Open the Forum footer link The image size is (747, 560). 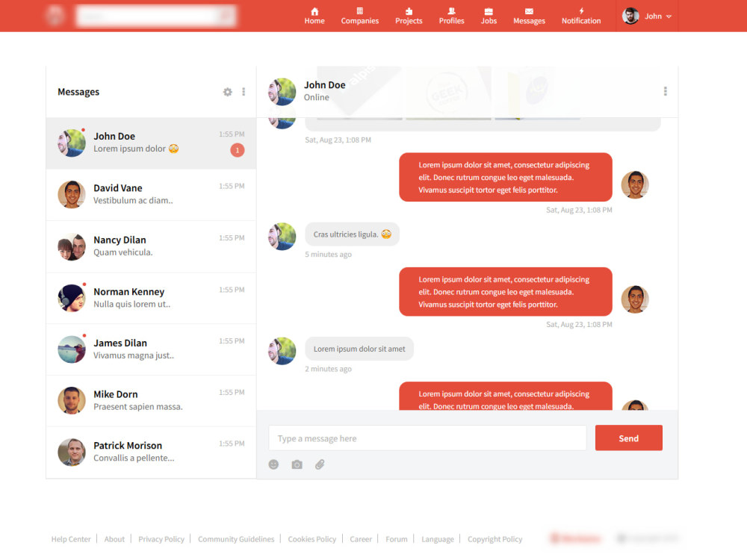[x=397, y=539]
